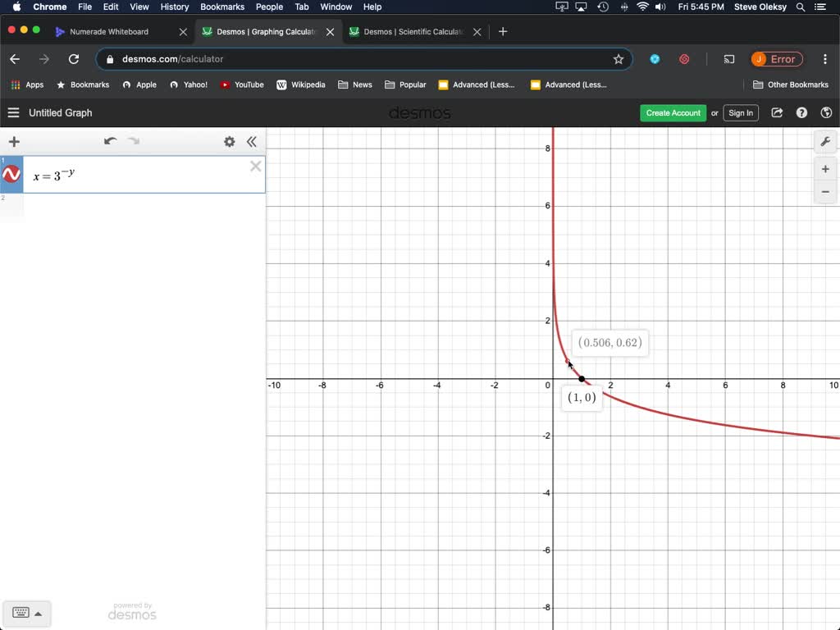This screenshot has width=840, height=630.
Task: Click Sign In button
Action: click(741, 113)
